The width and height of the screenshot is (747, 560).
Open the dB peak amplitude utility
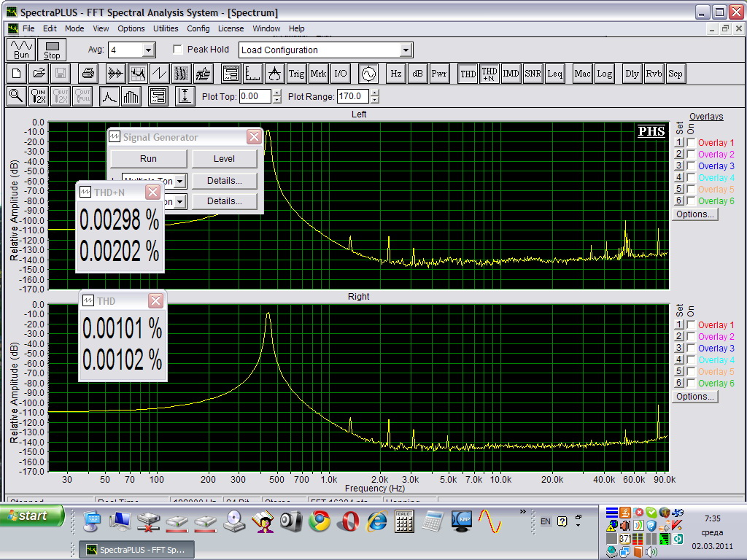(x=417, y=74)
